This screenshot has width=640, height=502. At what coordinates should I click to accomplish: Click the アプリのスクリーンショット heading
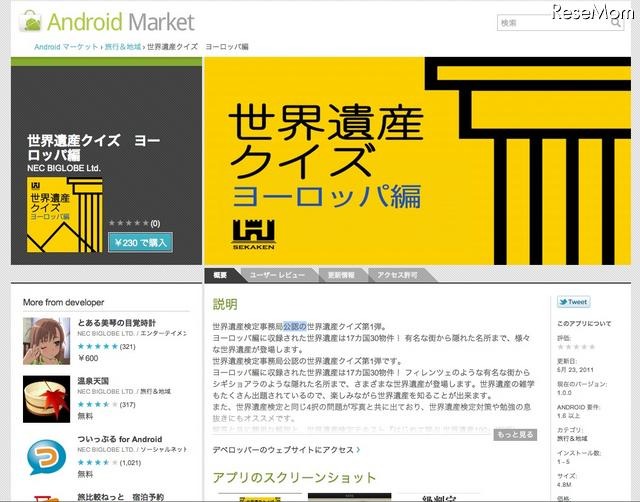pyautogui.click(x=294, y=477)
